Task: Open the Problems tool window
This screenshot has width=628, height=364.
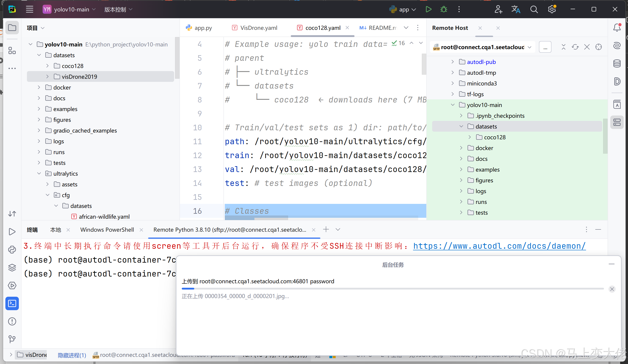Action: pyautogui.click(x=12, y=321)
